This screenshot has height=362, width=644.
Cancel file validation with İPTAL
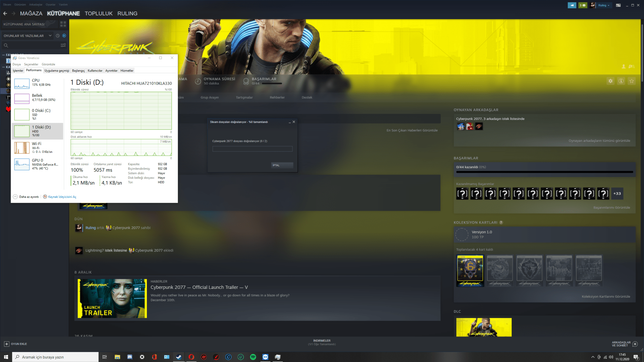click(282, 165)
